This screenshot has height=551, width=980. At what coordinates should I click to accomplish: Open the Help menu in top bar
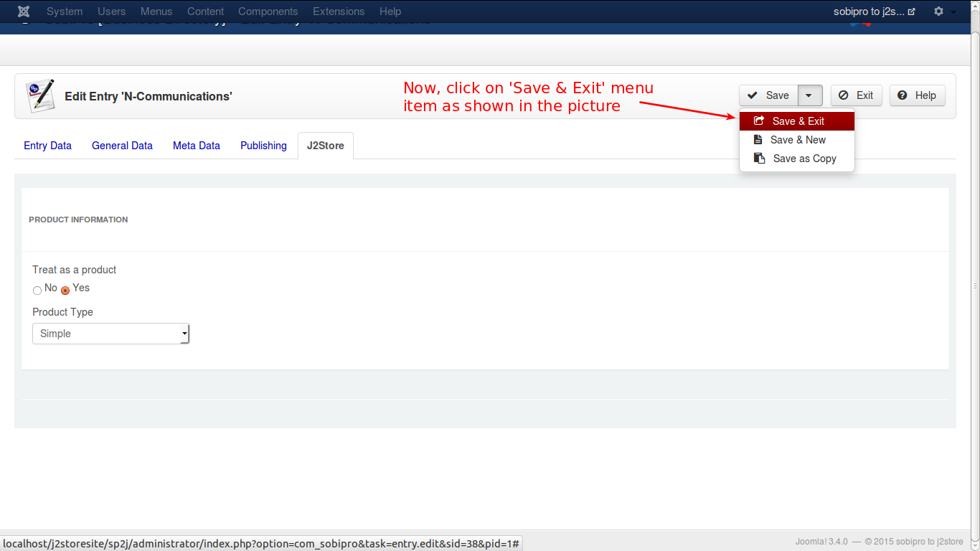coord(390,11)
